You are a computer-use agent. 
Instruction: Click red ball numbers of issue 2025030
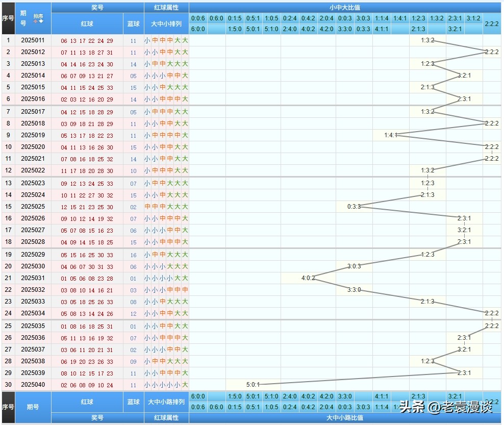tap(87, 267)
